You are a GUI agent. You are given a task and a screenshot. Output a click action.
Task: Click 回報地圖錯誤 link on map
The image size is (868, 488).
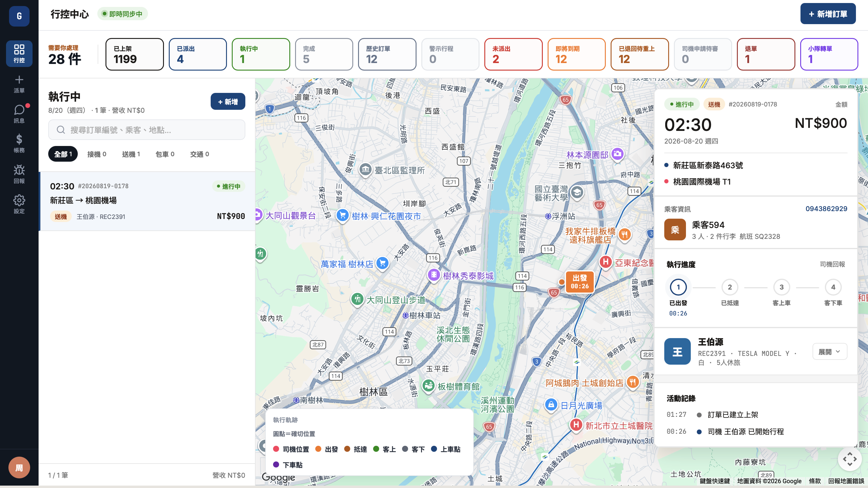coord(846,481)
